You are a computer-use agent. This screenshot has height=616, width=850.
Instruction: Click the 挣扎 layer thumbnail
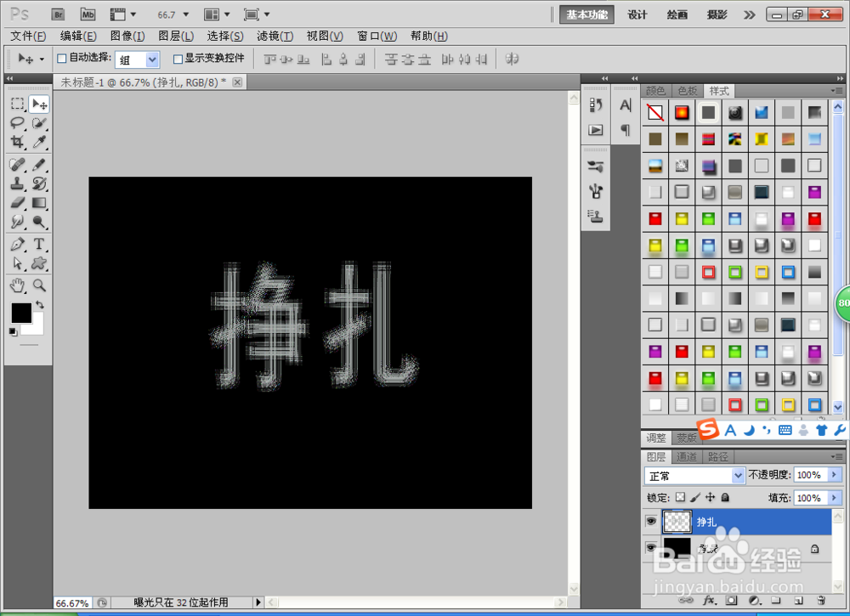pos(677,521)
